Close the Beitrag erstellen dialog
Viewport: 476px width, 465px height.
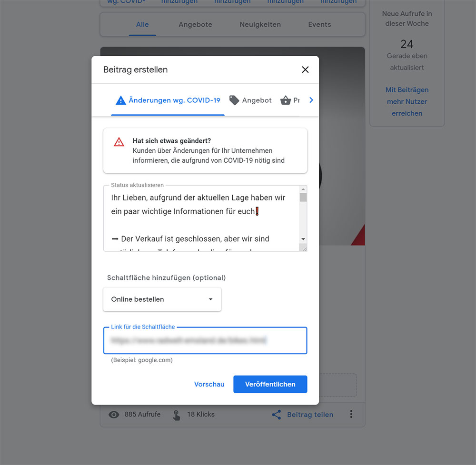[305, 70]
